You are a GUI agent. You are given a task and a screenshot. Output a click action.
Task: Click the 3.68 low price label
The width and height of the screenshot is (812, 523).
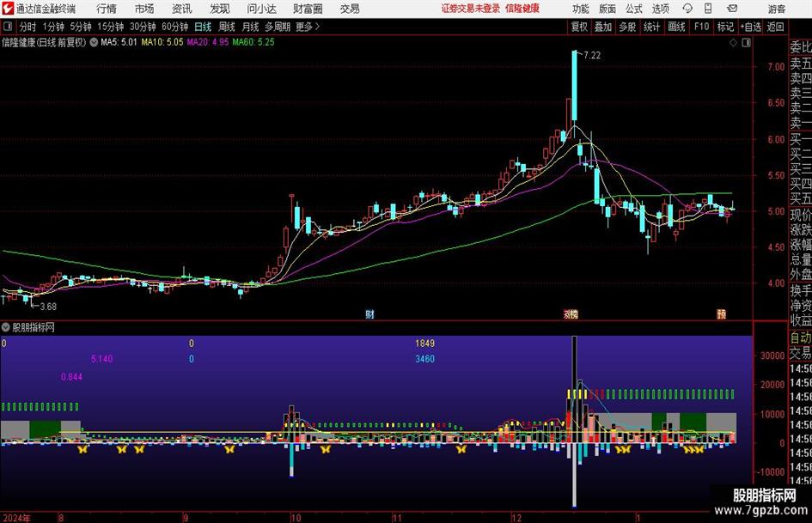[x=48, y=307]
